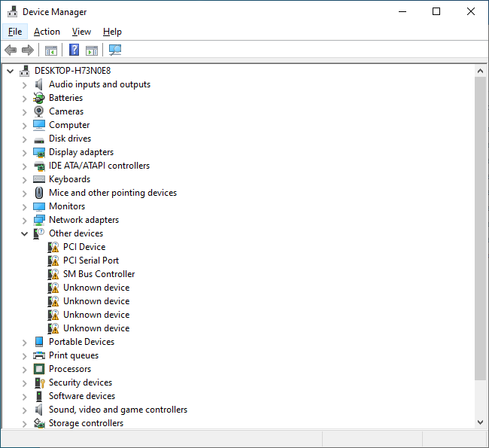
Task: Select Sound, video and game controllers label
Action: [118, 410]
